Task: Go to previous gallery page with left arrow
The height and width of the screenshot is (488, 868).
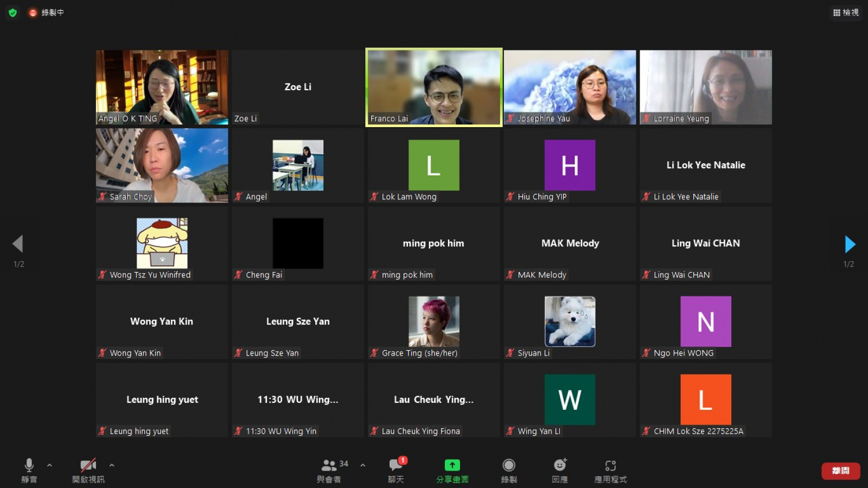Action: 18,244
